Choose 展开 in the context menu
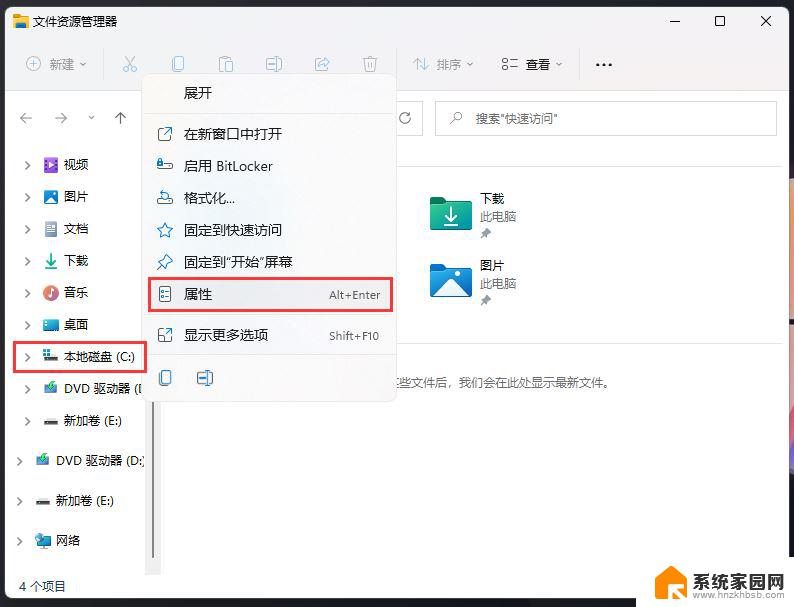Viewport: 794px width, 607px height. click(269, 93)
